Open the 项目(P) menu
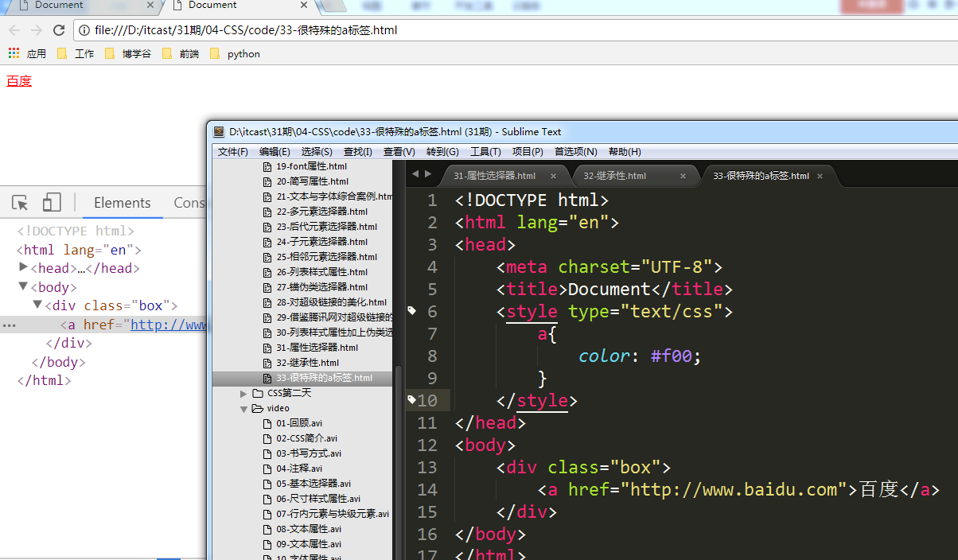This screenshot has height=560, width=958. click(528, 152)
